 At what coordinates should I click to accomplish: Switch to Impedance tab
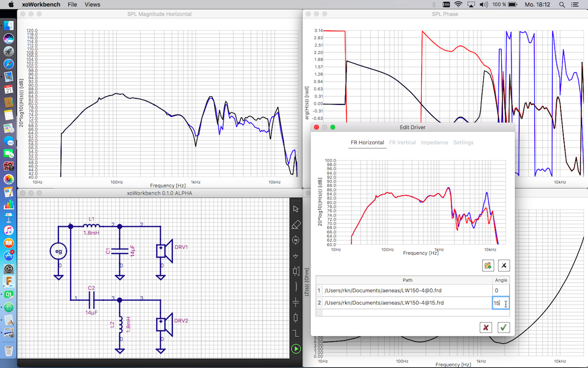(434, 143)
